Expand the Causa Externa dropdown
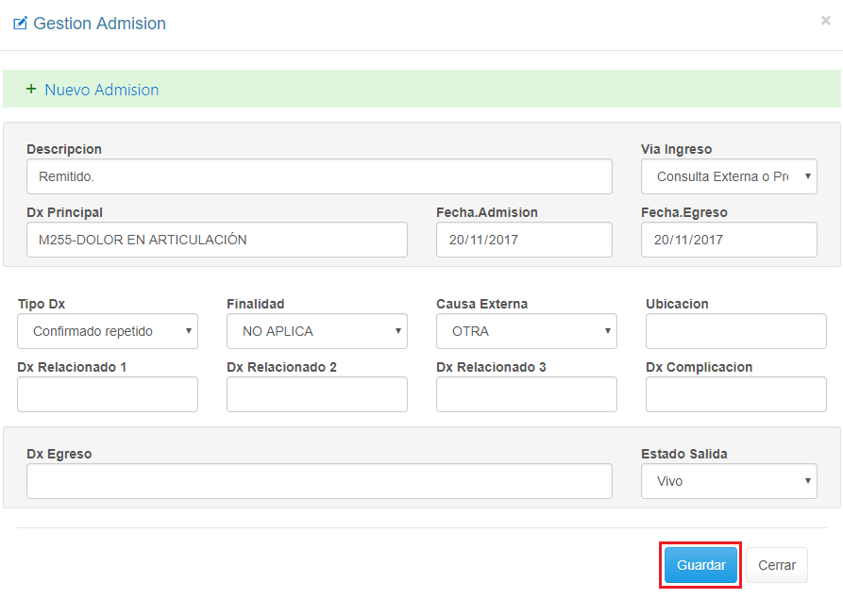Image resolution: width=843 pixels, height=616 pixels. 527,331
